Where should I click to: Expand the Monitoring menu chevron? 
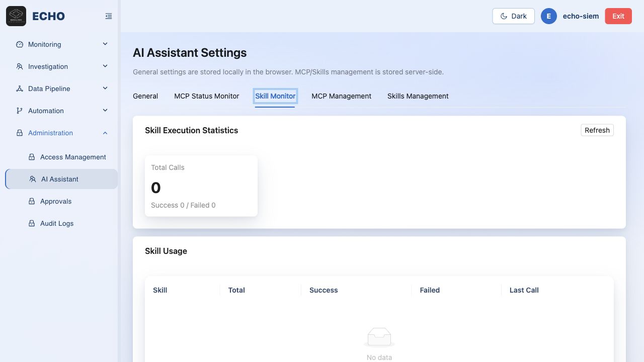[x=105, y=44]
